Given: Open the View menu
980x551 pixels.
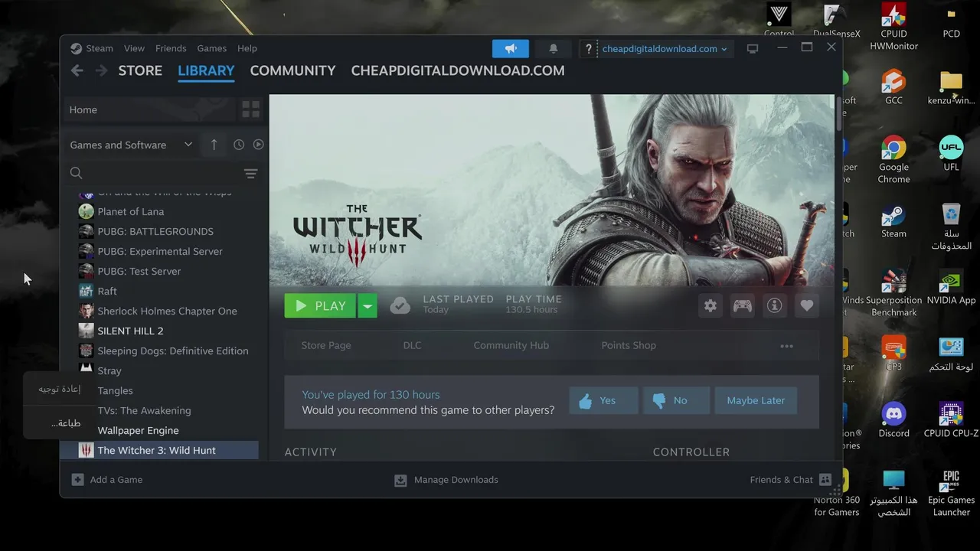Looking at the screenshot, I should coord(134,48).
